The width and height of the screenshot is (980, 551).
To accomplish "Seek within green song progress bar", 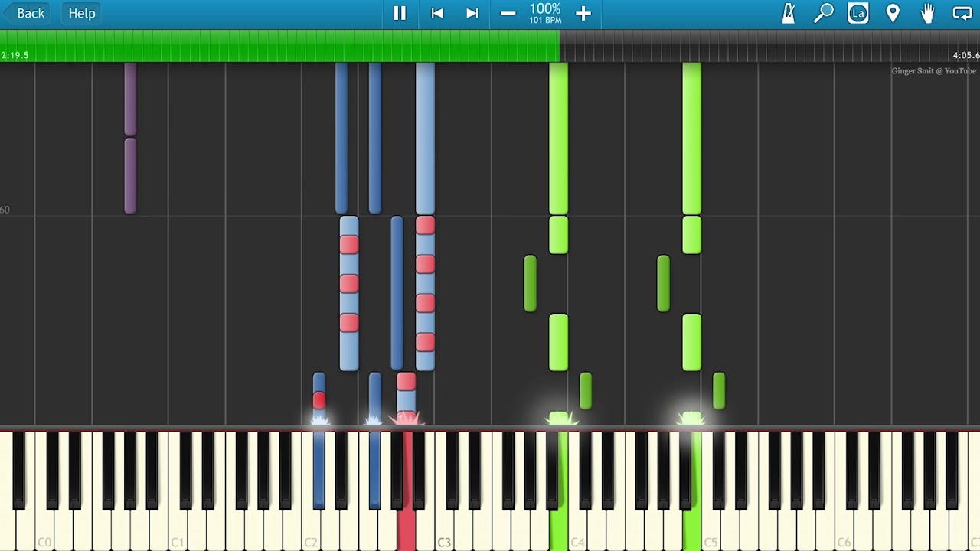I will click(x=279, y=46).
